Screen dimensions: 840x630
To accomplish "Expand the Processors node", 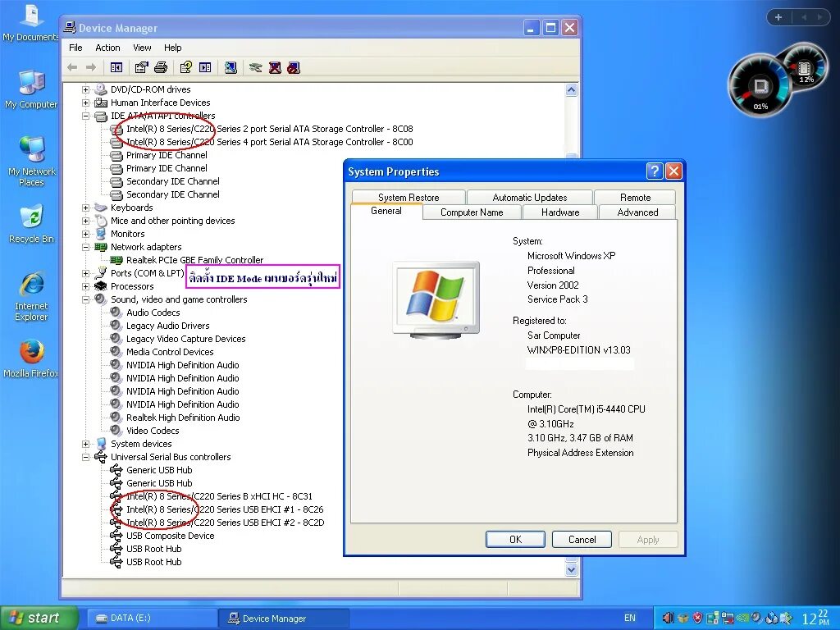I will 85,286.
